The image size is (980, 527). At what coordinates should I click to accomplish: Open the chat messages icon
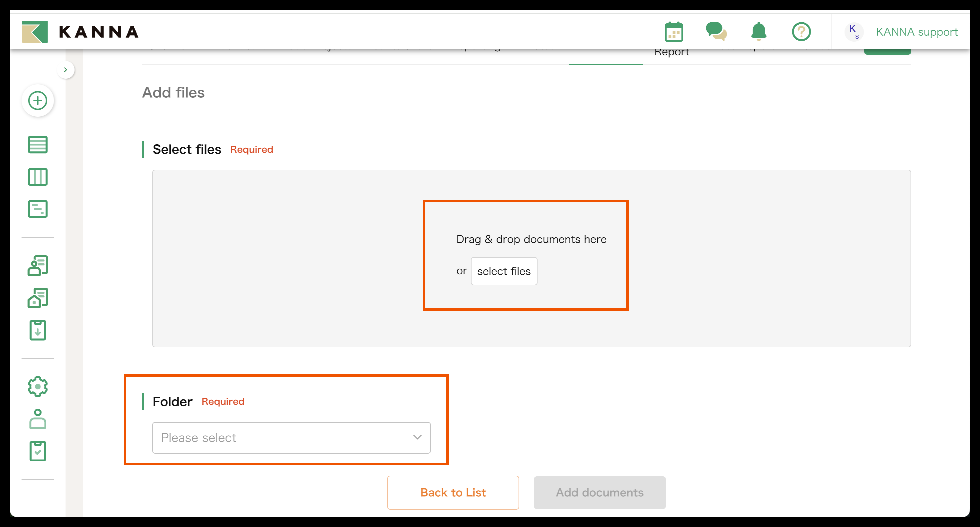716,32
